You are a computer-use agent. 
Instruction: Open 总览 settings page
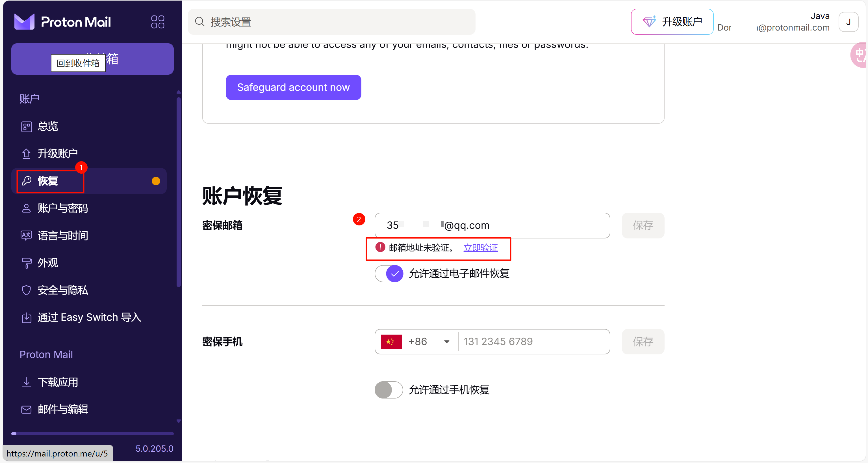89,126
